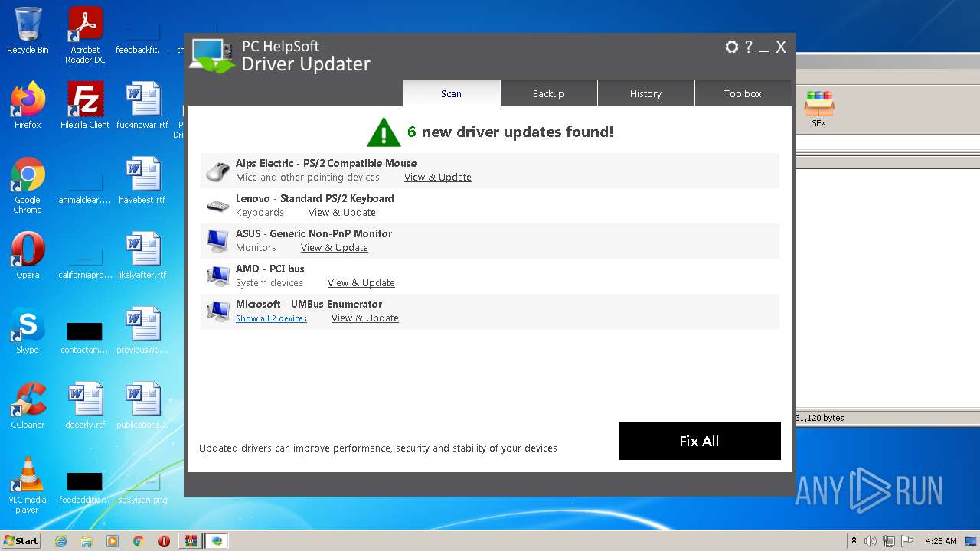Open Driver Updater settings gear
The height and width of the screenshot is (551, 980).
pos(731,47)
